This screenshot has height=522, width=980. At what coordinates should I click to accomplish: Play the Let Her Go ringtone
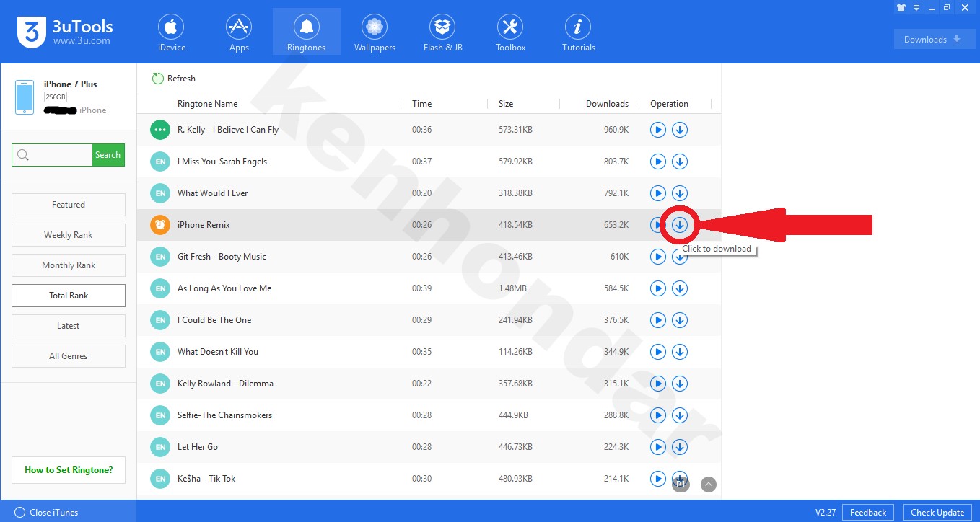(x=657, y=447)
